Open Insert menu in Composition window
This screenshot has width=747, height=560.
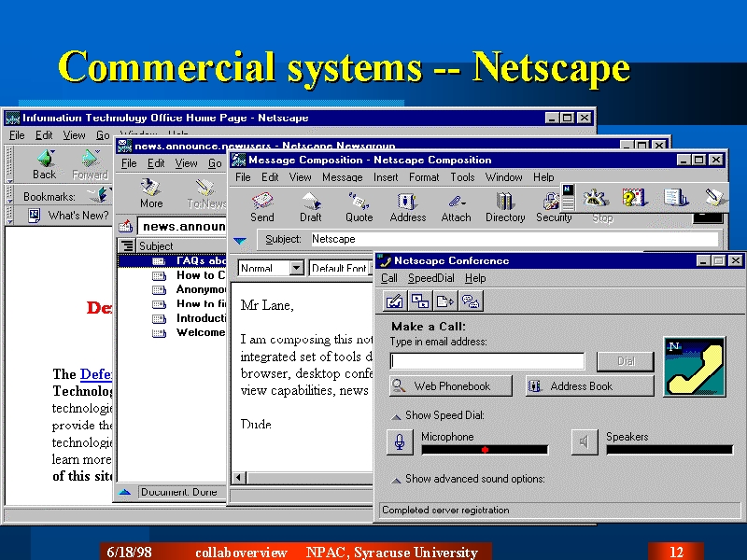(386, 177)
